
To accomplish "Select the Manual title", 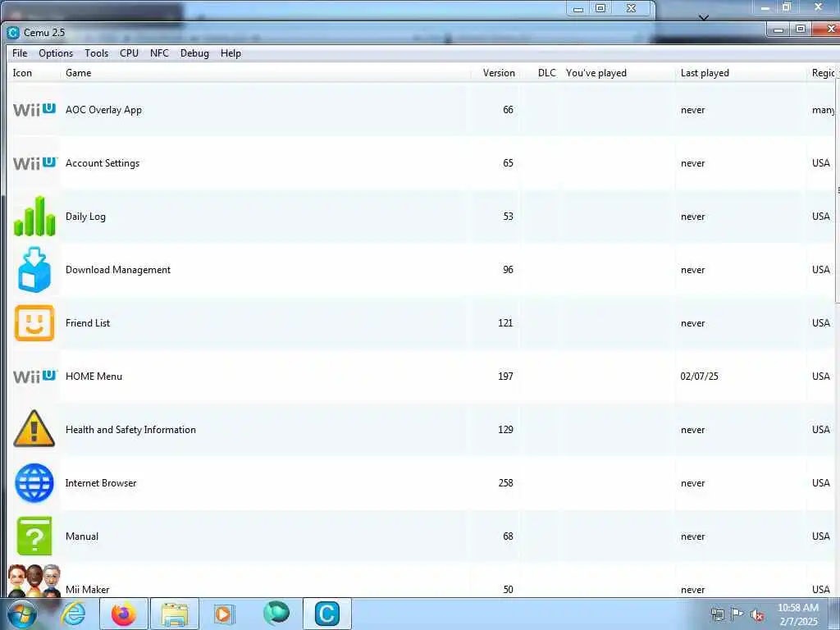I will [x=82, y=536].
